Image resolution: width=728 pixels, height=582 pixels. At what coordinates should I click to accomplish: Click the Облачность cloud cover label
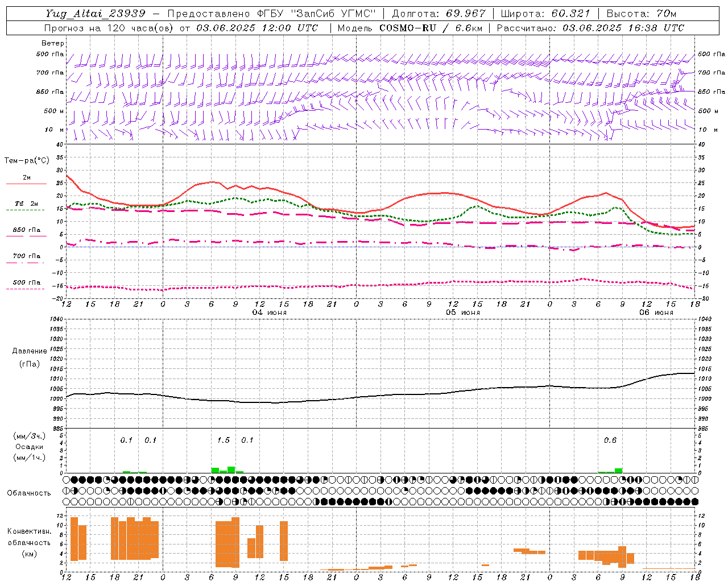[29, 493]
